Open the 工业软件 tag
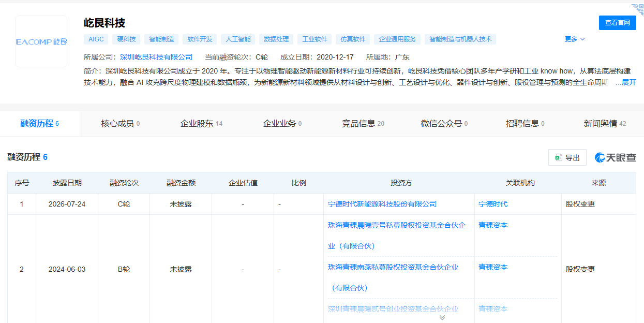644x323 pixels. click(x=315, y=39)
